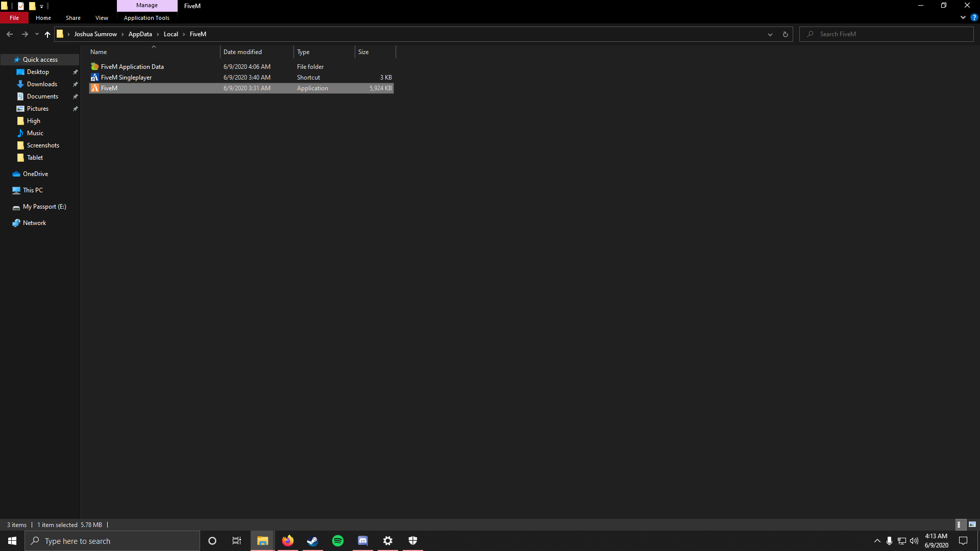Viewport: 980px width, 551px height.
Task: Sort files by Date modified column
Action: [242, 52]
